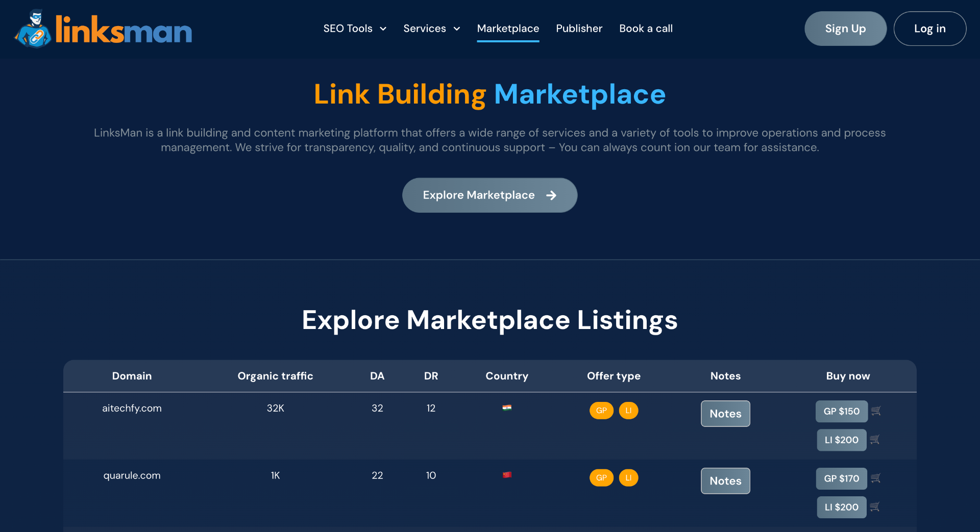Click the quarule.com domain cell
This screenshot has width=980, height=532.
click(132, 475)
